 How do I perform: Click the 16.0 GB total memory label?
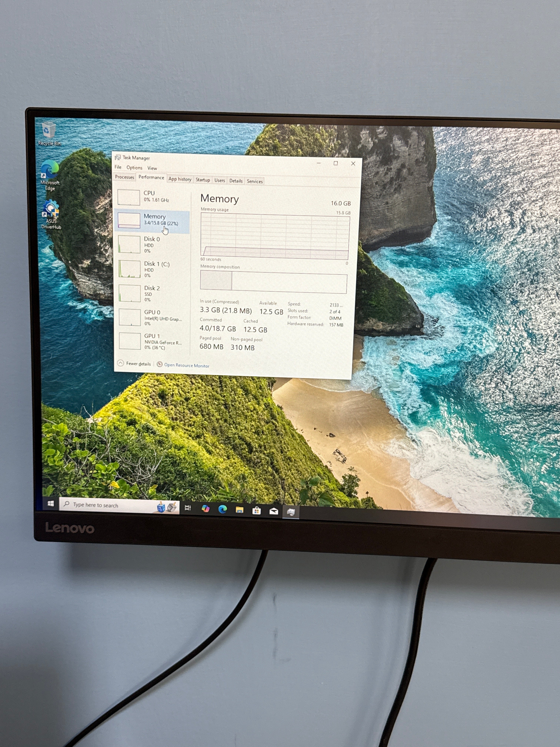[x=341, y=203]
